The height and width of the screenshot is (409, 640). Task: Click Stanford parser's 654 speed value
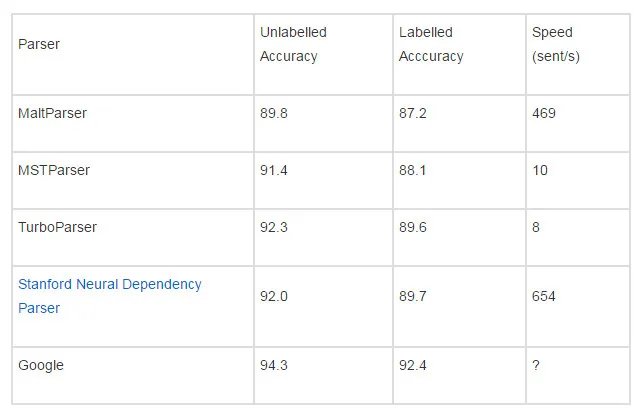coord(544,296)
